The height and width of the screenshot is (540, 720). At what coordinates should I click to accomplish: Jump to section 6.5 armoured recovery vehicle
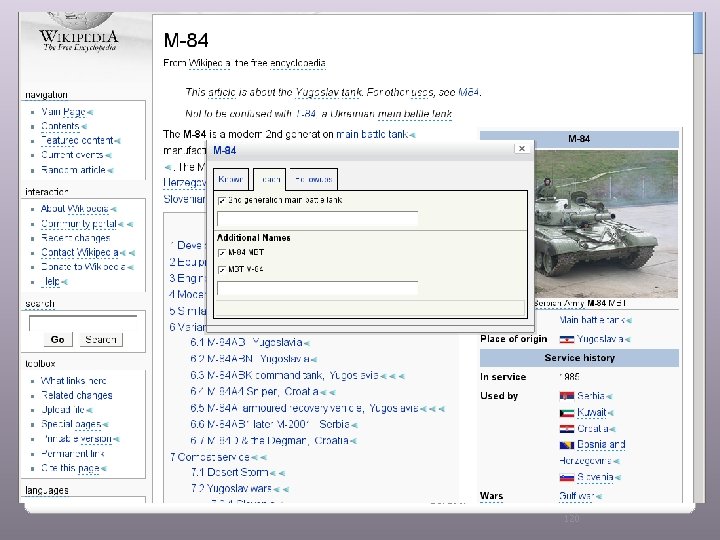[304, 408]
